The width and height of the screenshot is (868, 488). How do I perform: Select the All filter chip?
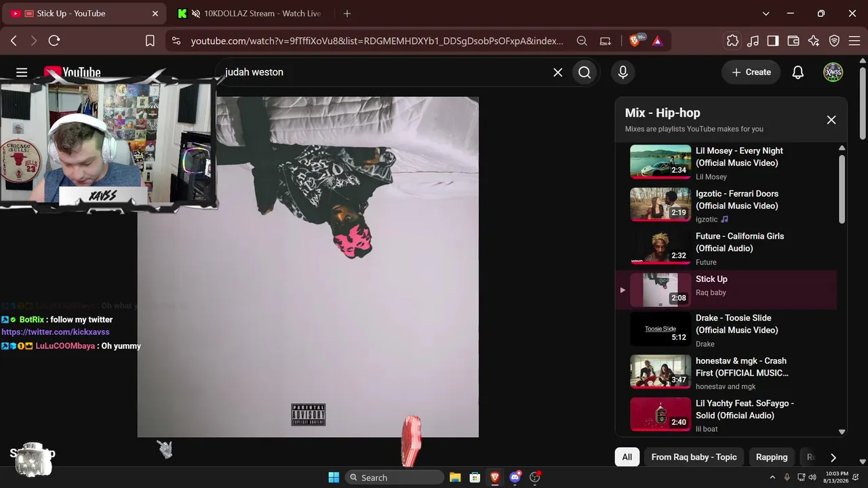point(627,457)
